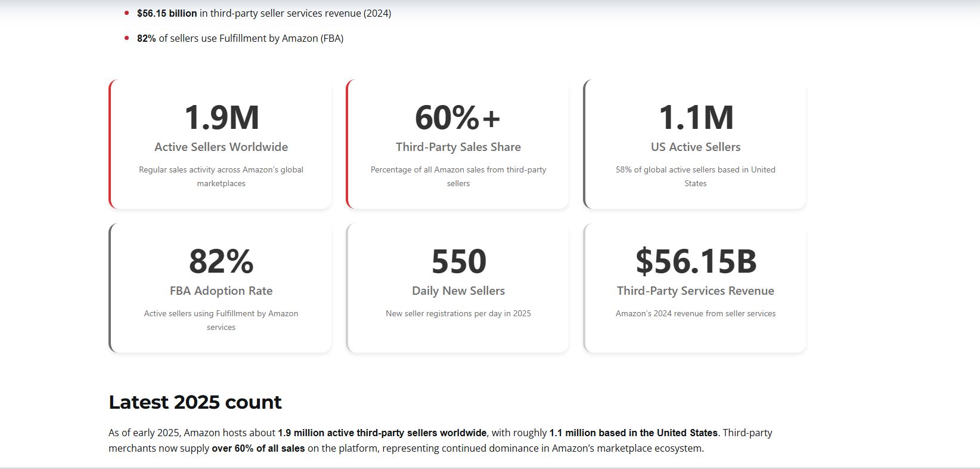Click the '$56.15 billion' bullet point text
Screen dimensions: 980x469
(x=264, y=13)
